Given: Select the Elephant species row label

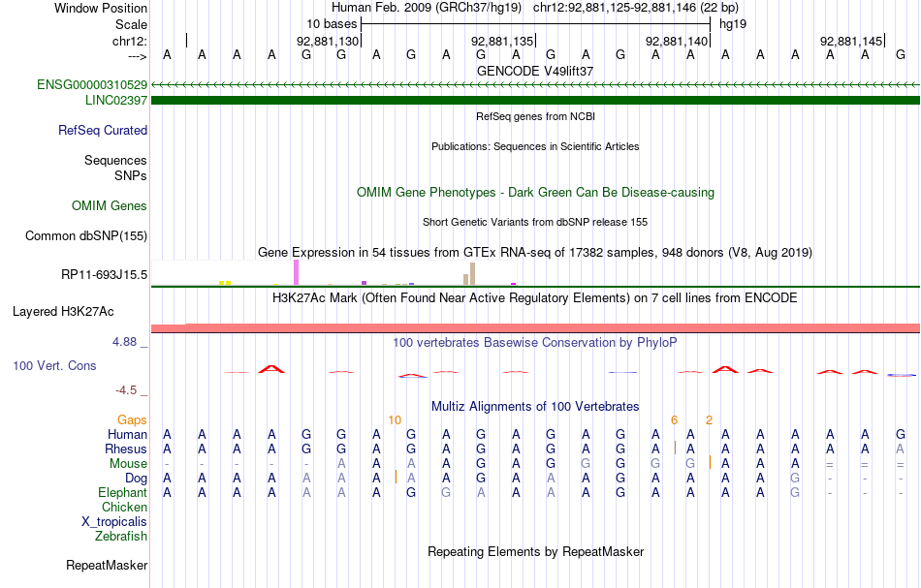Looking at the screenshot, I should pos(122,493).
